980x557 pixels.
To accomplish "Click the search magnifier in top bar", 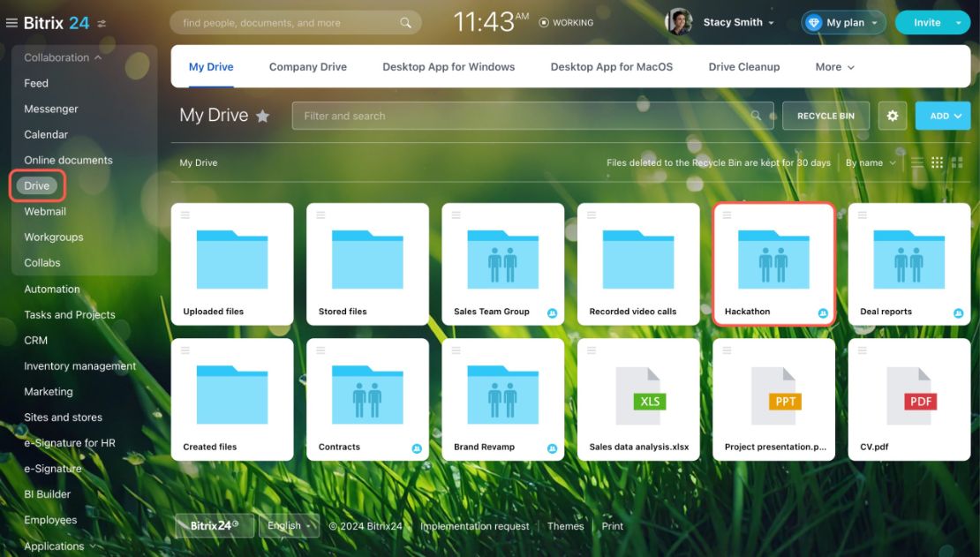I will pyautogui.click(x=405, y=23).
